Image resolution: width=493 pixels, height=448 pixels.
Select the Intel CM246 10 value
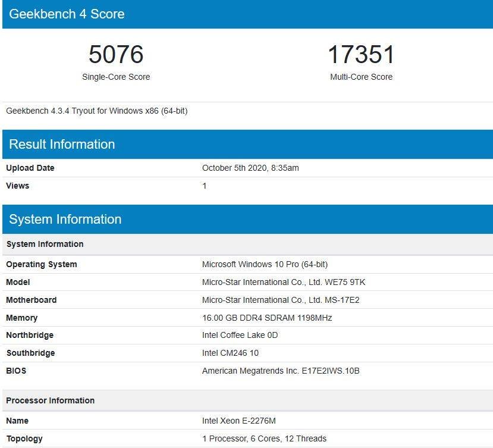click(231, 353)
